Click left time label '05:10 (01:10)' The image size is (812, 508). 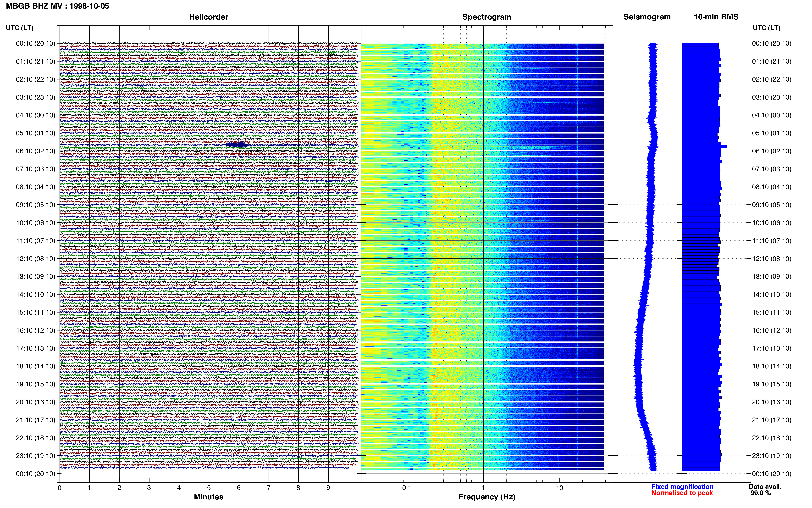[35, 133]
